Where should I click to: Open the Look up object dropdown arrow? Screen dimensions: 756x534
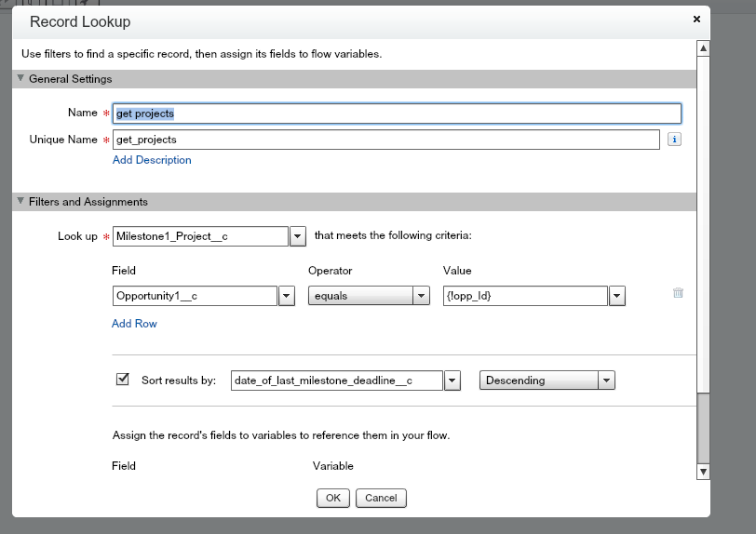(298, 236)
